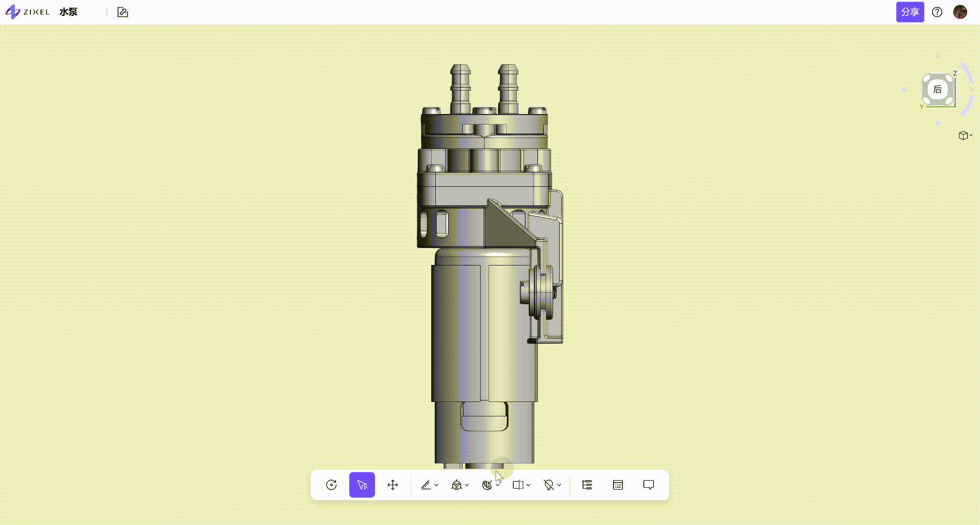Open the measure ruler tool
Image resolution: width=980 pixels, height=525 pixels.
click(x=426, y=485)
